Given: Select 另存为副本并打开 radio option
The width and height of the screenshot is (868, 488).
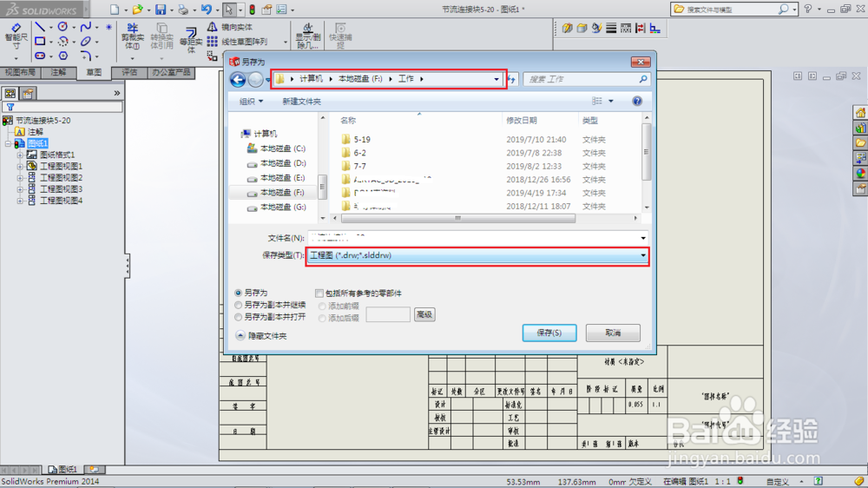Looking at the screenshot, I should click(x=239, y=317).
